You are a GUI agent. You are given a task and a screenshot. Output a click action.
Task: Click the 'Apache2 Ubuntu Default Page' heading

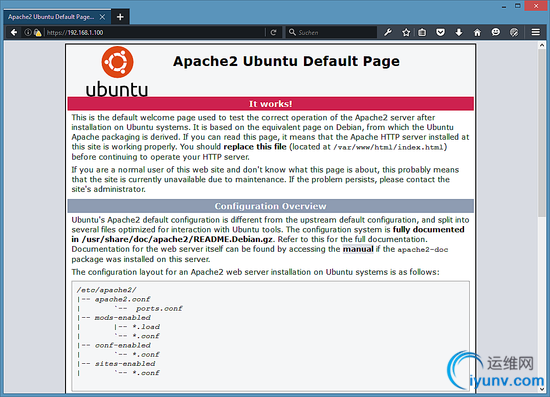click(x=286, y=61)
